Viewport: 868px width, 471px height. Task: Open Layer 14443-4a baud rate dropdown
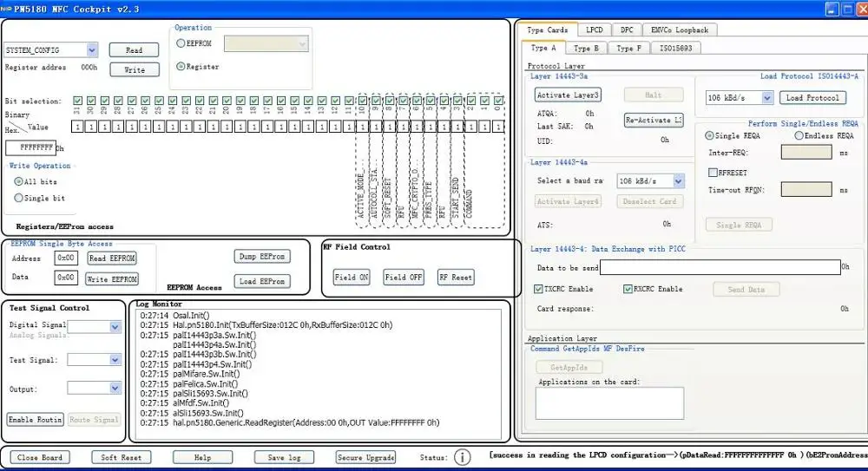point(678,181)
